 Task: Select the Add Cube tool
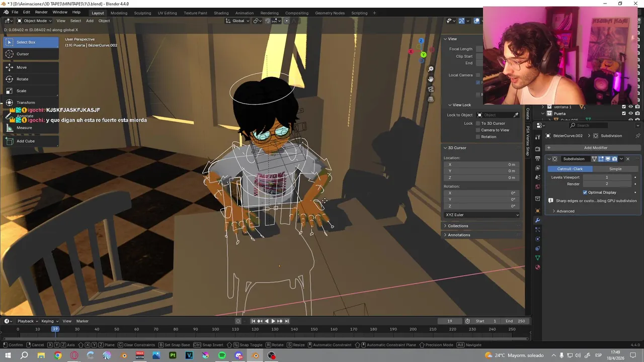pos(31,141)
